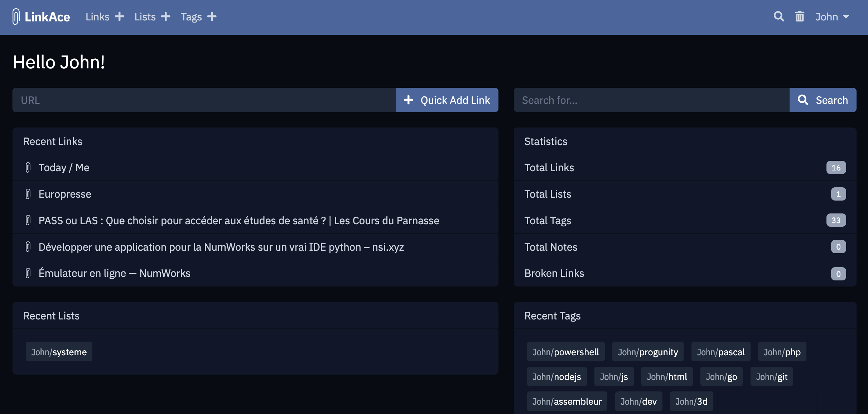
Task: Click the plus icon next to Links
Action: point(119,17)
